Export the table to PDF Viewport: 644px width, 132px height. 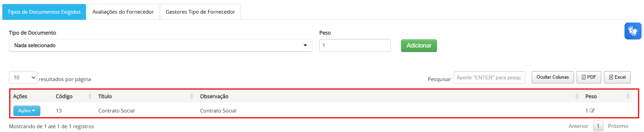[589, 77]
